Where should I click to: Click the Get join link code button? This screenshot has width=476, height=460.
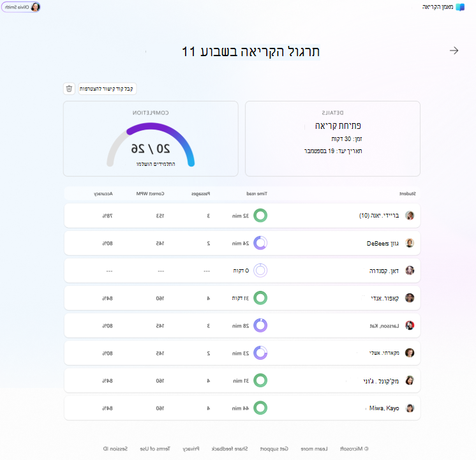pos(107,89)
